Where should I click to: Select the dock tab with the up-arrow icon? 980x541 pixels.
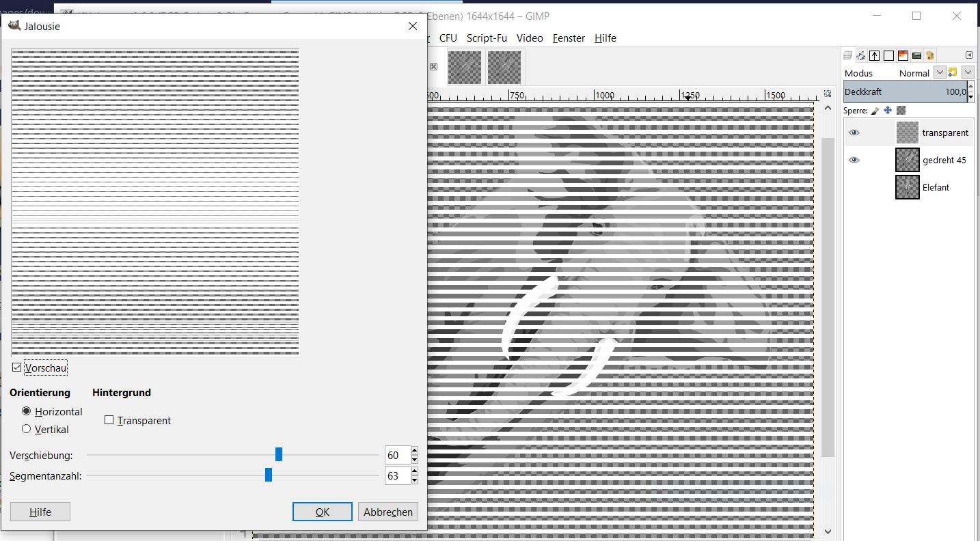coord(875,55)
